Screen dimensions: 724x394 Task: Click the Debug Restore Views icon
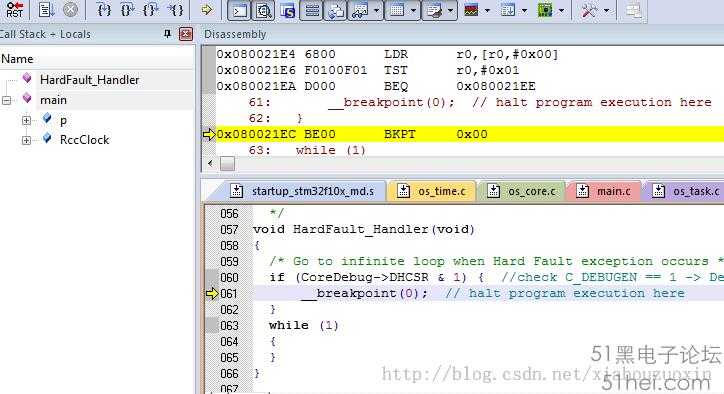click(x=634, y=10)
